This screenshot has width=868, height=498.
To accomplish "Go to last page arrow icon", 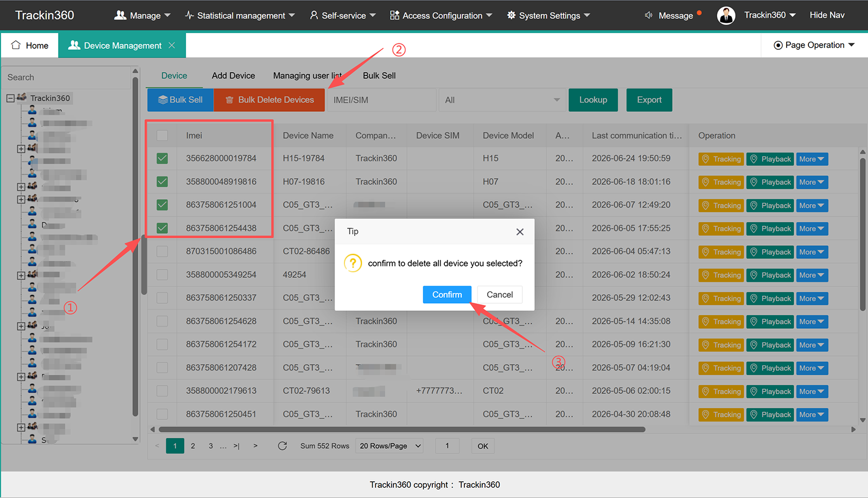I will click(237, 446).
